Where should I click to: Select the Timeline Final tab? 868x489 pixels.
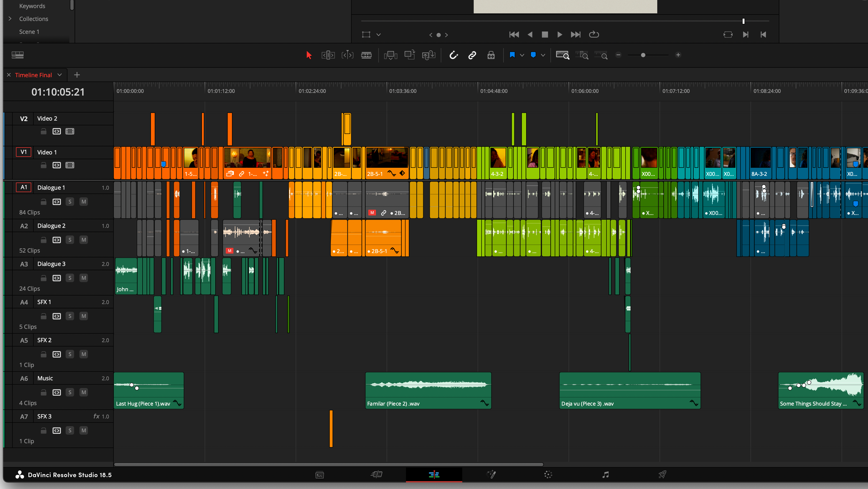click(33, 75)
